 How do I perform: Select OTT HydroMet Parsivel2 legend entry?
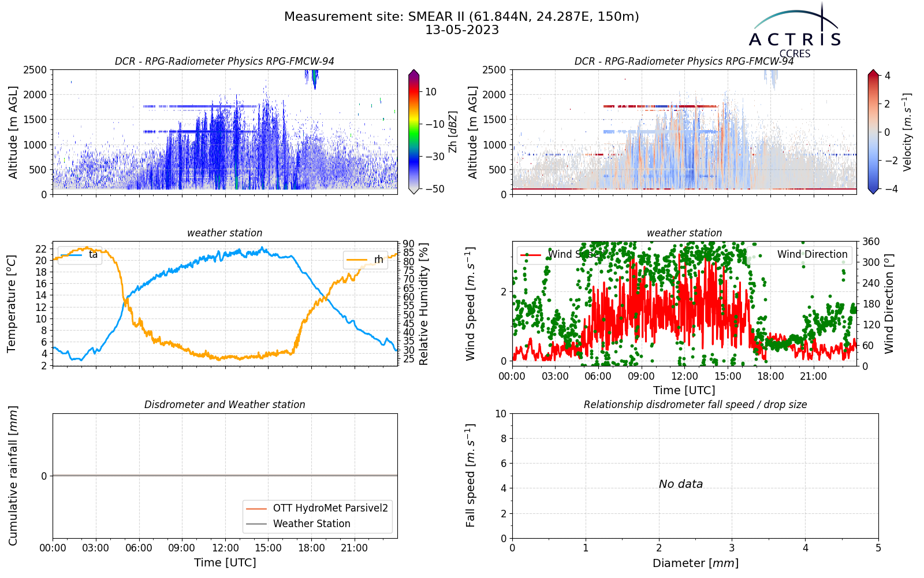click(317, 508)
